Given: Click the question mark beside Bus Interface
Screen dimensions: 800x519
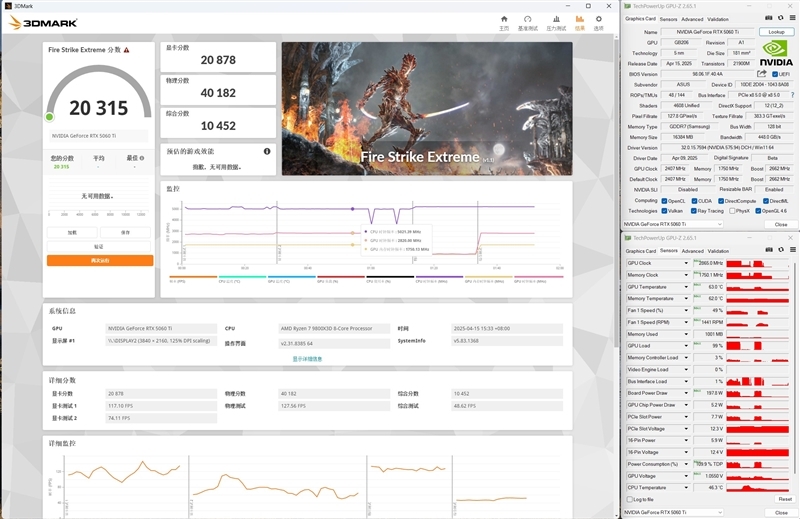Looking at the screenshot, I should 792,95.
